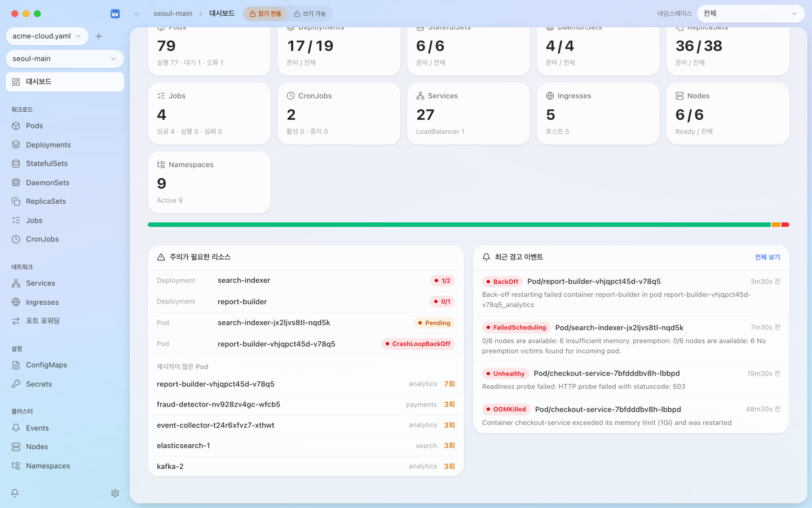Add a new kubeconfig with plus button
The image size is (812, 508).
pyautogui.click(x=99, y=36)
